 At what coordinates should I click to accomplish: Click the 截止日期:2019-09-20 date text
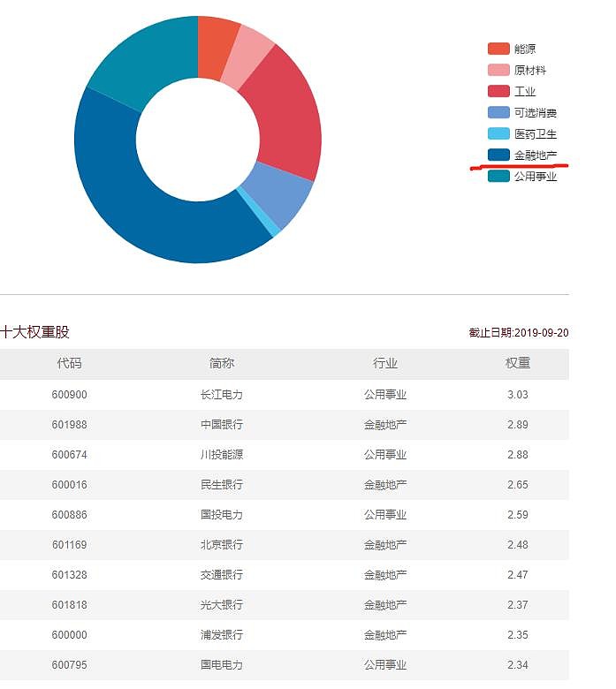tap(519, 333)
